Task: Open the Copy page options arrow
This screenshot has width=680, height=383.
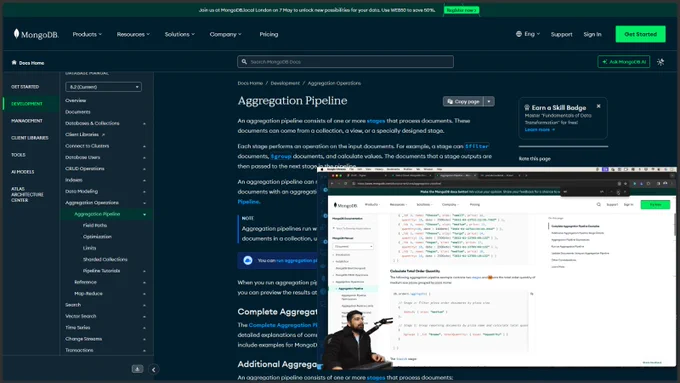Action: click(489, 101)
